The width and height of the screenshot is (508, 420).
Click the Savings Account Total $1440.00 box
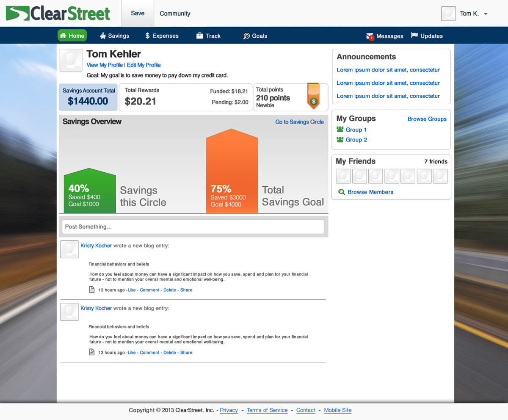coord(88,97)
